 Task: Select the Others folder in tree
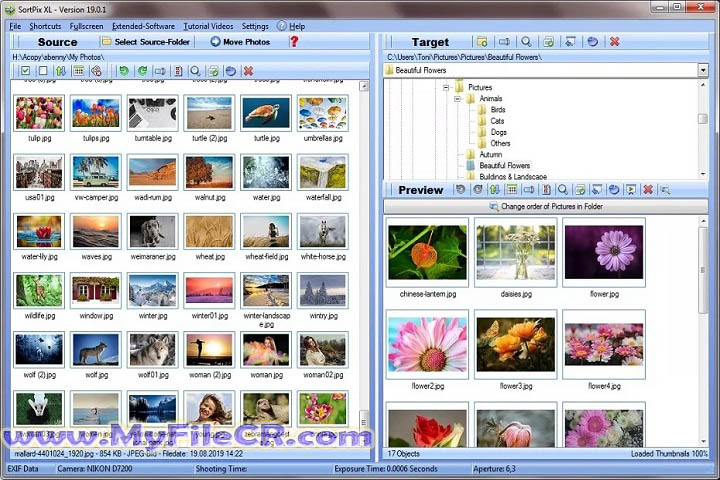pyautogui.click(x=501, y=143)
